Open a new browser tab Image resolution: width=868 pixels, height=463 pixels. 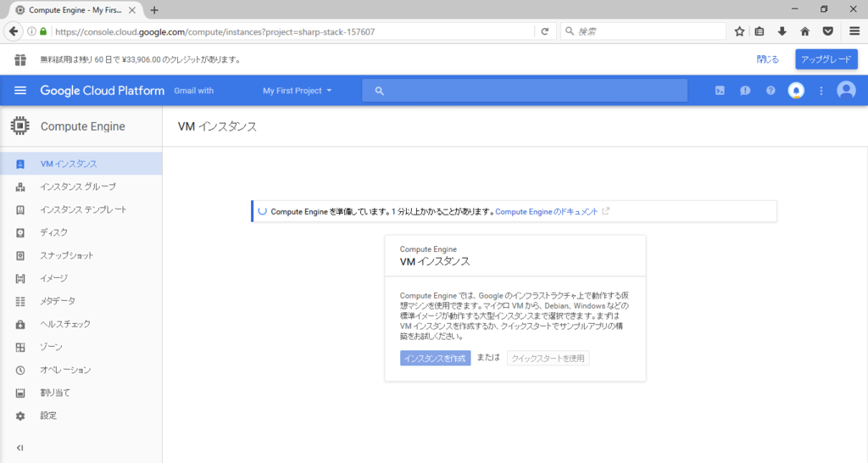(154, 10)
